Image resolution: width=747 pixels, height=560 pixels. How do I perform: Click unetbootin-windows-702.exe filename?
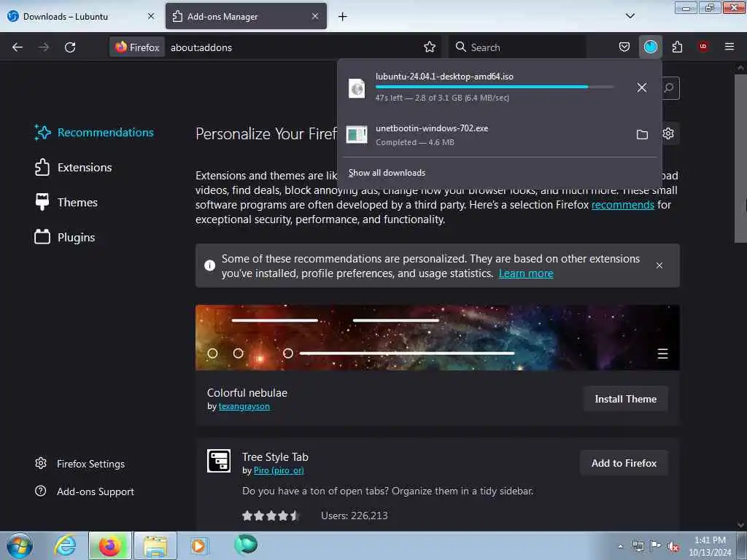click(x=432, y=128)
